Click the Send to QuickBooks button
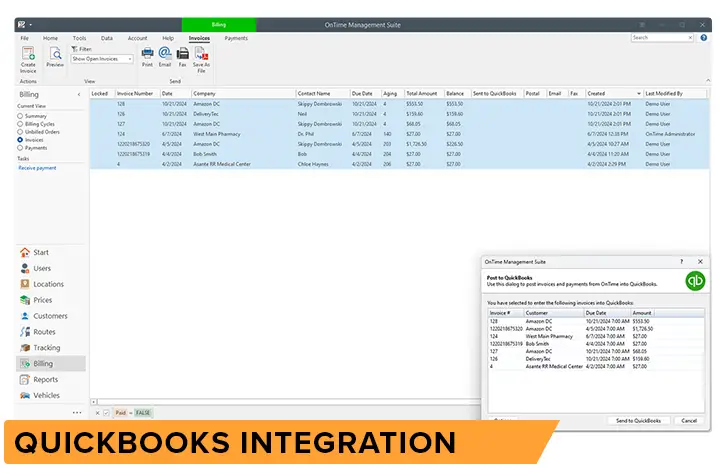This screenshot has height=468, width=720. [x=638, y=421]
